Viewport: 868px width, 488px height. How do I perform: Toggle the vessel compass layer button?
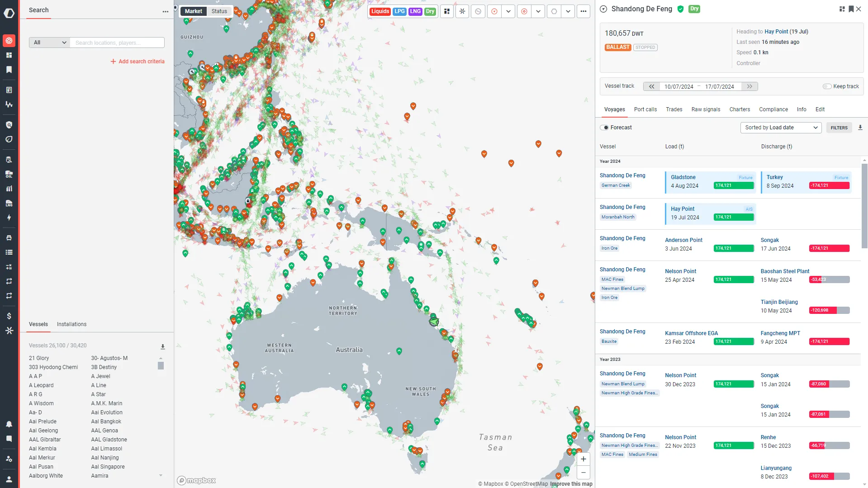494,11
